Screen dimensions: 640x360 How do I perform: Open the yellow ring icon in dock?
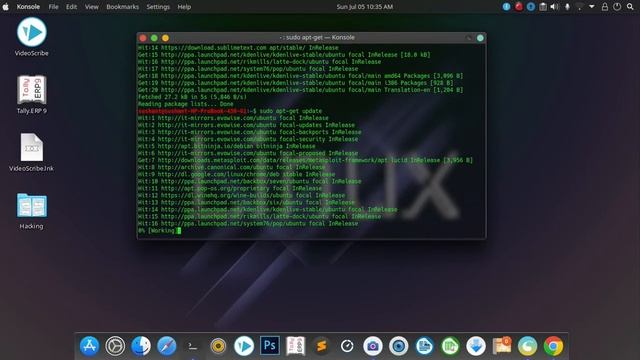point(218,346)
